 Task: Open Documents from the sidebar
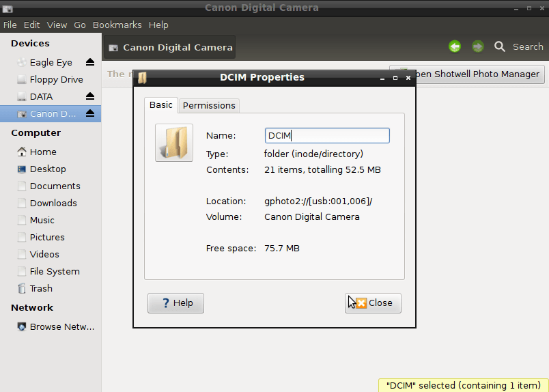[x=51, y=186]
